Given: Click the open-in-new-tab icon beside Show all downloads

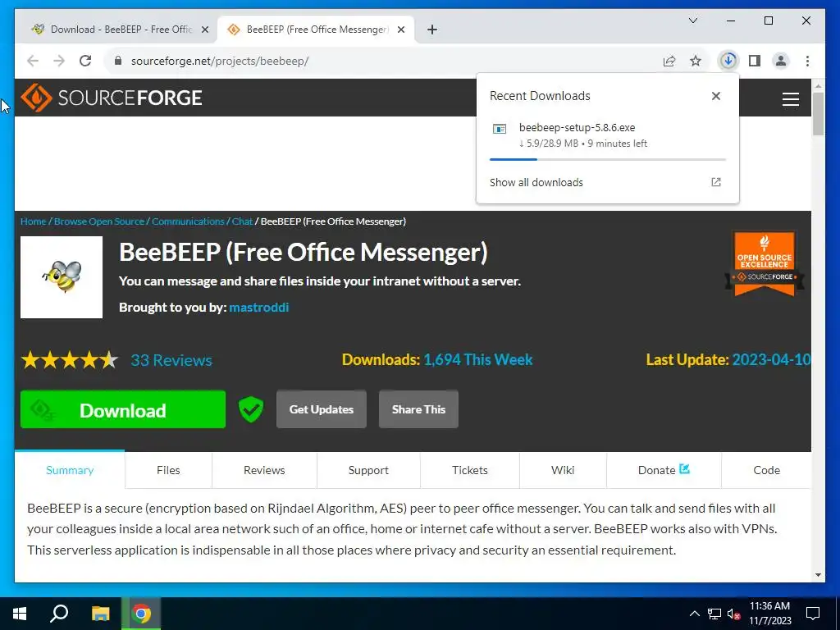Looking at the screenshot, I should pyautogui.click(x=715, y=182).
